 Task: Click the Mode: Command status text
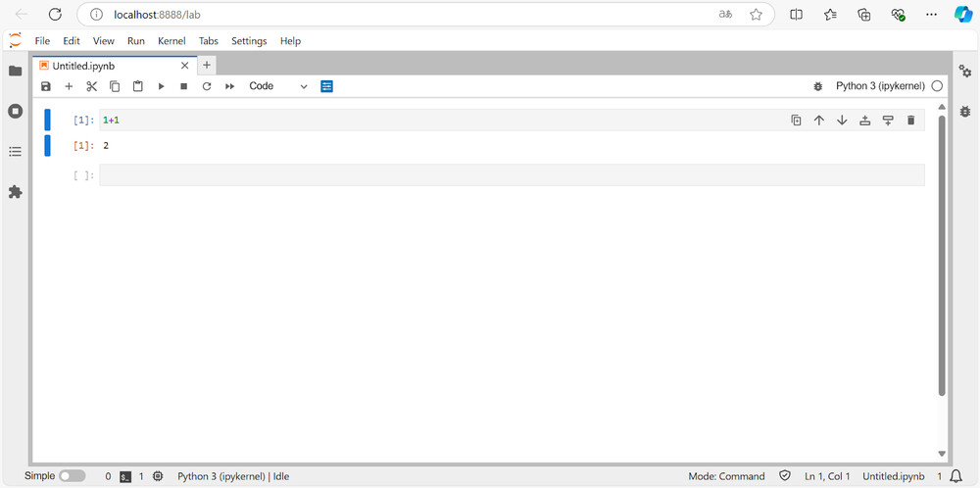[x=726, y=476]
